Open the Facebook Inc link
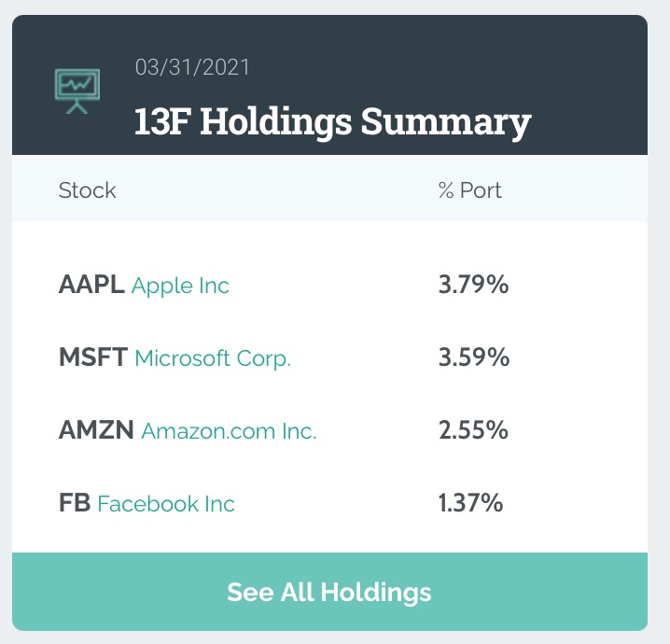The width and height of the screenshot is (670, 644). 166,504
